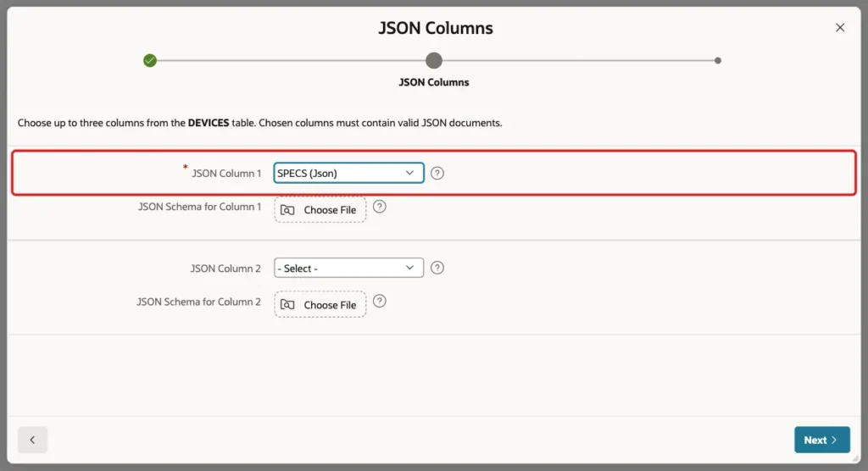Click the final wizard step dot

point(718,60)
